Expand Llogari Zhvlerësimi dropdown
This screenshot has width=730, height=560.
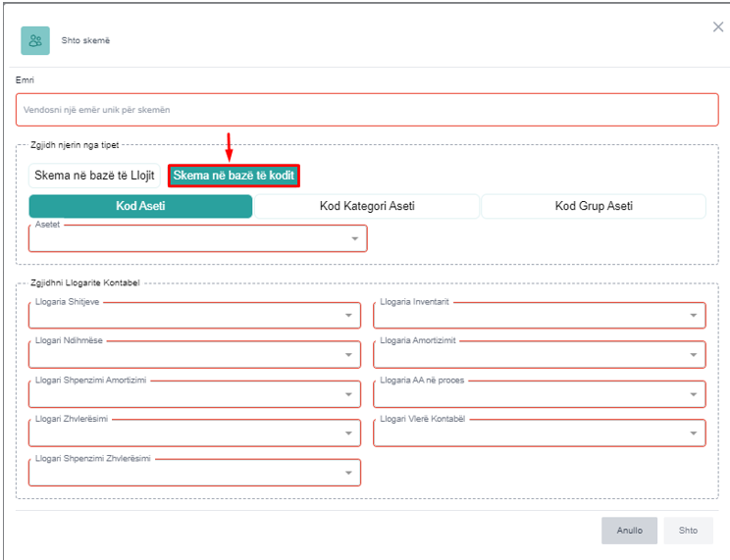point(194,433)
